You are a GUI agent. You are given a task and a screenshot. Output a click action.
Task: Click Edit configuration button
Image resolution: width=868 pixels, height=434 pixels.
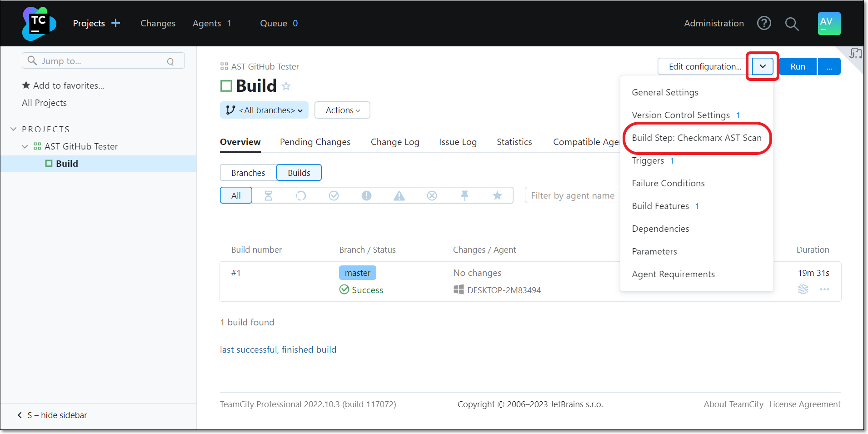click(x=704, y=66)
